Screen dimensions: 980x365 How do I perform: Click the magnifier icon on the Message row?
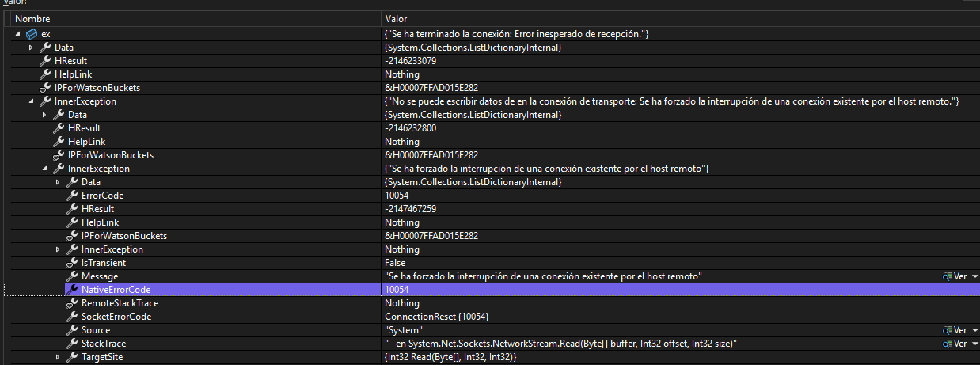pyautogui.click(x=947, y=276)
